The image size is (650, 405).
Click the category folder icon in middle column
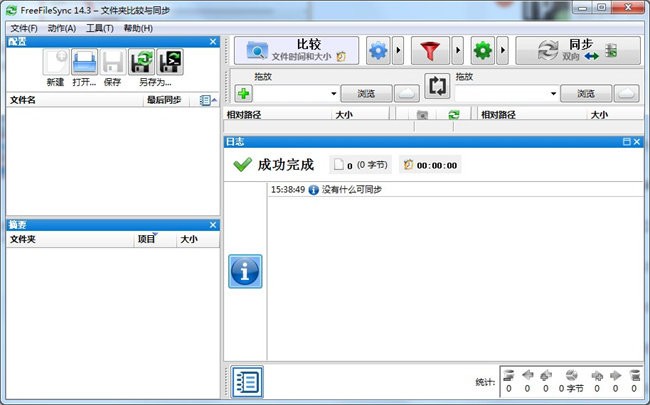tap(422, 115)
